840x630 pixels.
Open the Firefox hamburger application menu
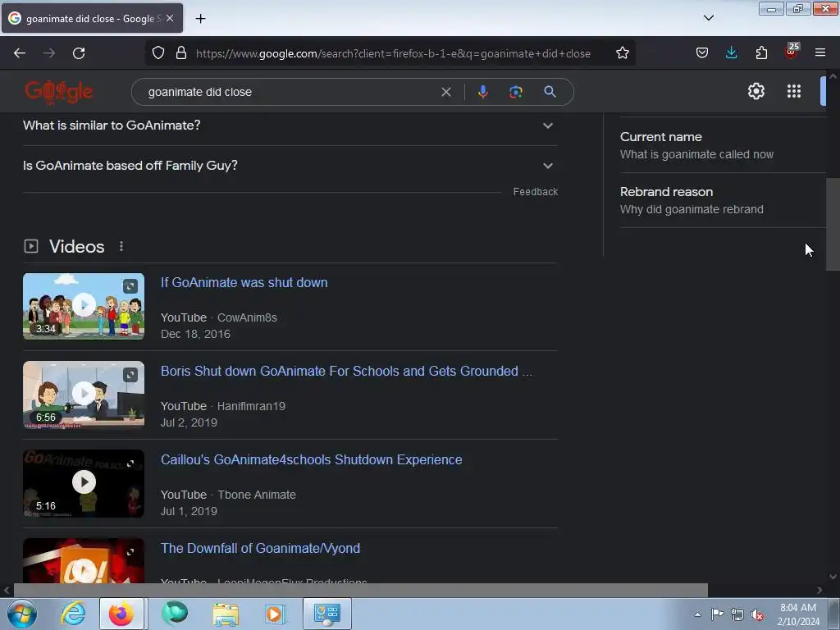(820, 53)
